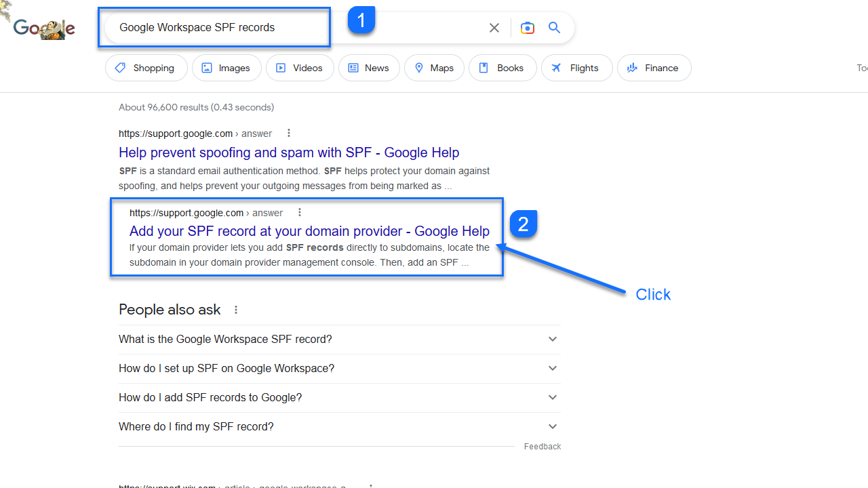Expand "How do I add SPF records to Google?"
Viewport: 868px width, 488px height.
click(x=340, y=398)
